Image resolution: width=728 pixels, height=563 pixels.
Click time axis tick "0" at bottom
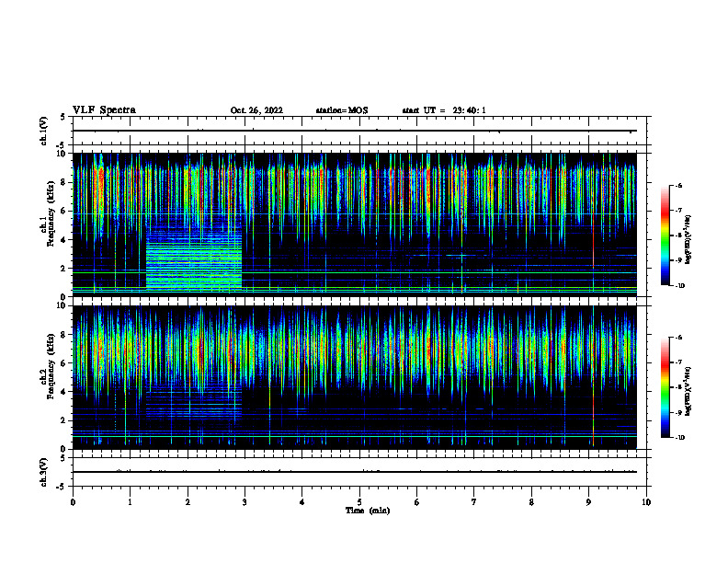(73, 502)
